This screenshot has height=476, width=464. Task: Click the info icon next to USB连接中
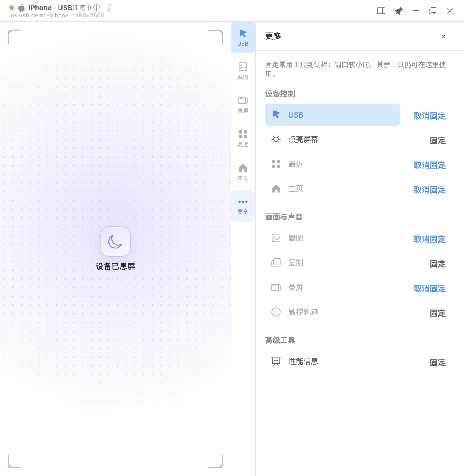(x=97, y=8)
